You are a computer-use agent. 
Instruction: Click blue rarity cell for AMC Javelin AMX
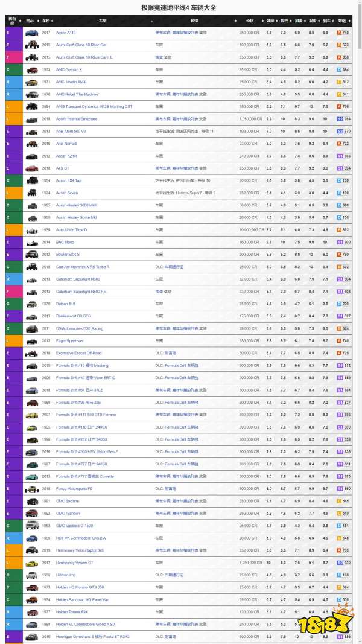pos(14,82)
